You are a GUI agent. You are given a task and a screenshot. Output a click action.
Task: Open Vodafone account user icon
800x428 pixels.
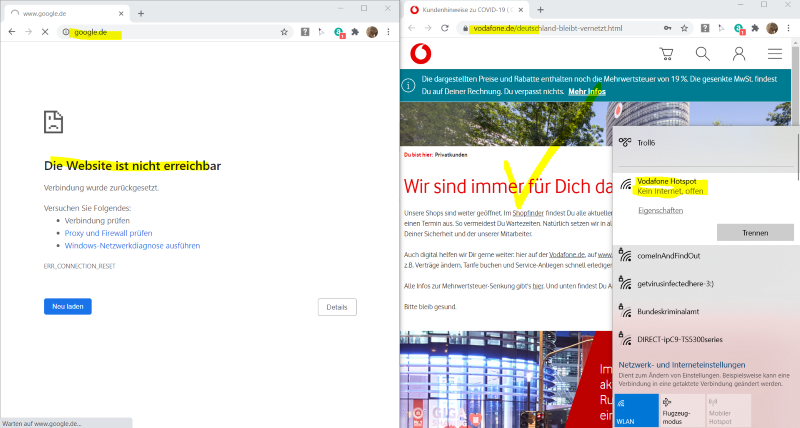click(x=739, y=54)
